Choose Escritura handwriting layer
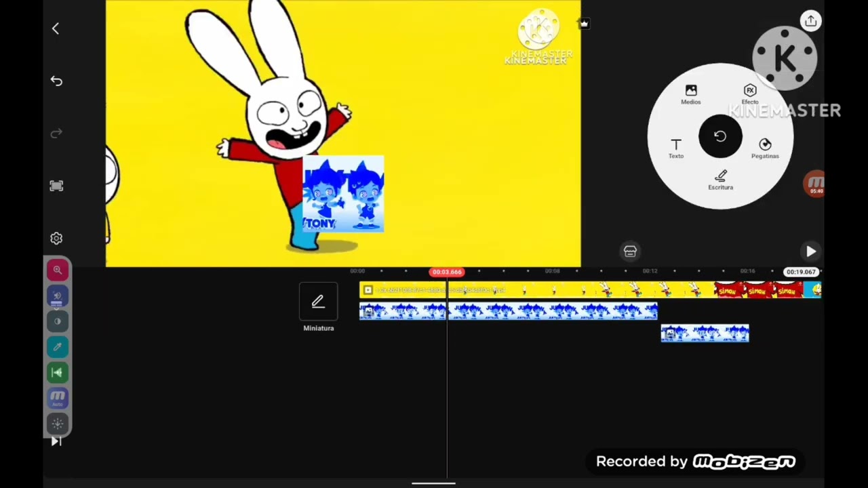Screen dimensions: 868x488 pyautogui.click(x=721, y=180)
